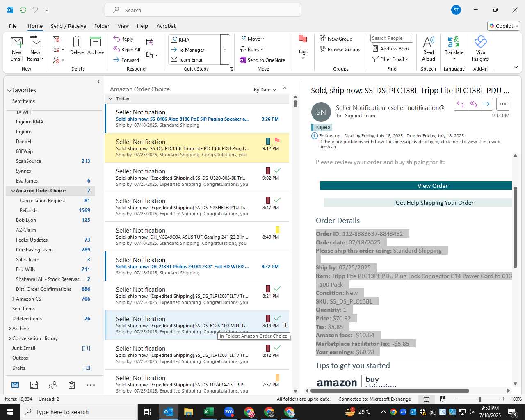The height and width of the screenshot is (420, 525).
Task: Open the Rules dropdown
Action: coord(251,49)
